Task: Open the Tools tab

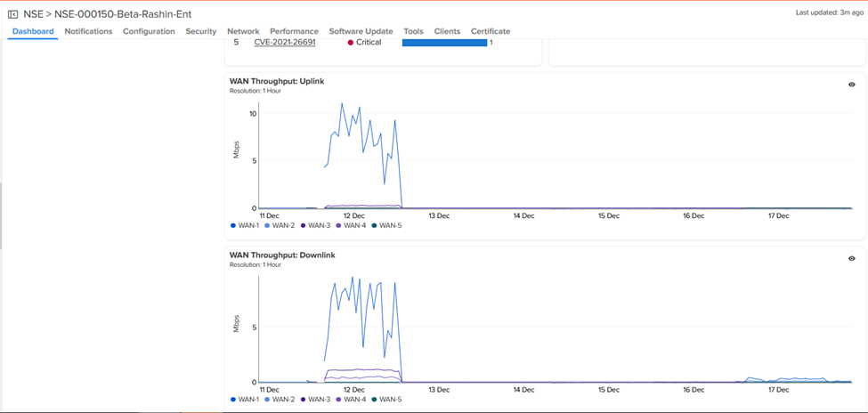Action: [x=413, y=31]
